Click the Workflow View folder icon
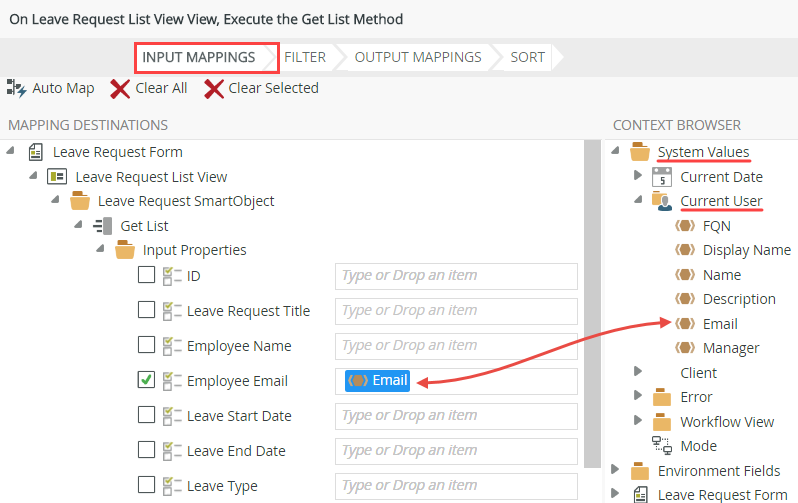The width and height of the screenshot is (798, 503). coord(662,422)
